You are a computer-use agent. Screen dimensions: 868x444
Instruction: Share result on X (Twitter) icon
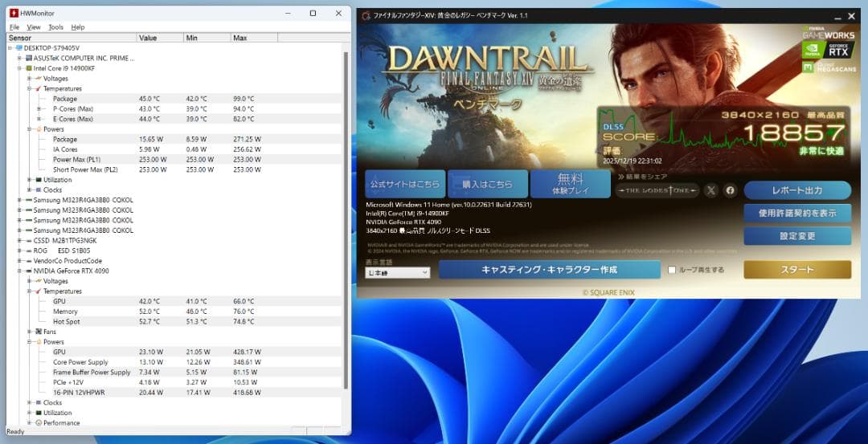(711, 190)
